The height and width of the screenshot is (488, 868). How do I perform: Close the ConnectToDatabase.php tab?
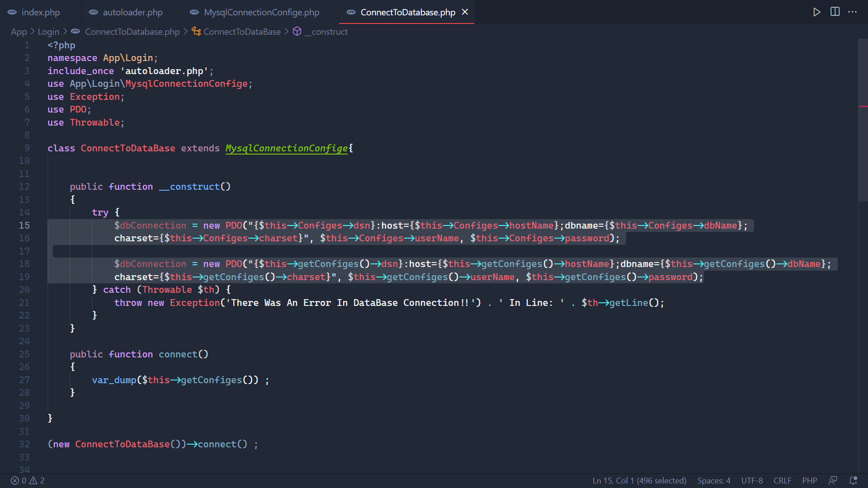coord(465,12)
